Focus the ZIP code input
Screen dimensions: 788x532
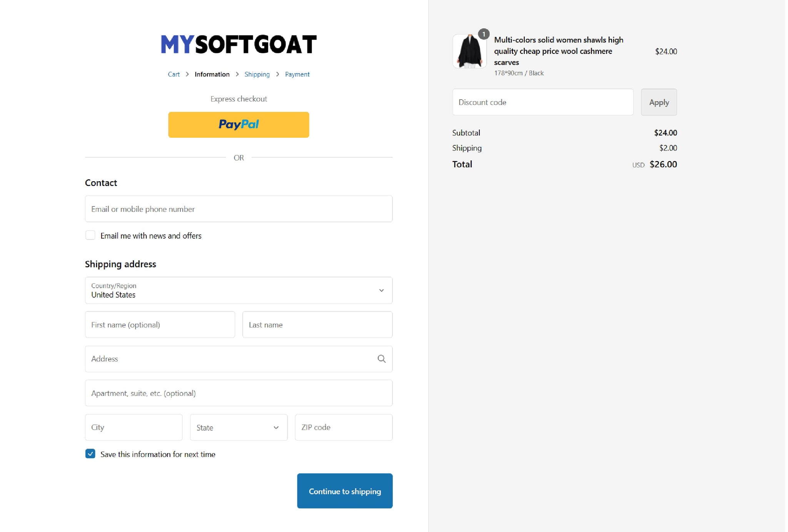pos(344,427)
